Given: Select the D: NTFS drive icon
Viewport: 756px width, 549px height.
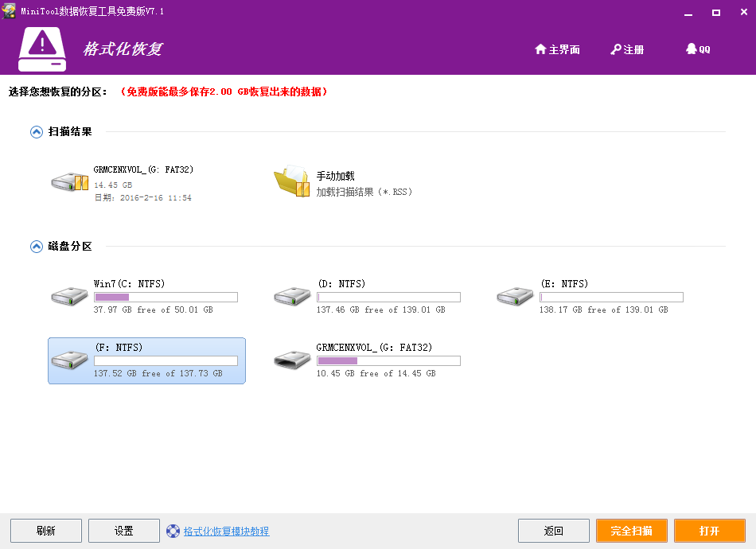Looking at the screenshot, I should (x=292, y=296).
